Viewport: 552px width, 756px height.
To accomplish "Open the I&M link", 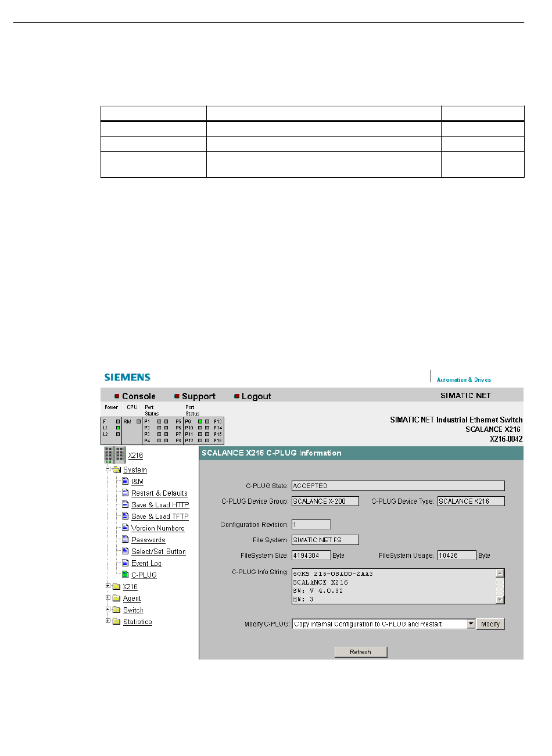I will (x=137, y=482).
